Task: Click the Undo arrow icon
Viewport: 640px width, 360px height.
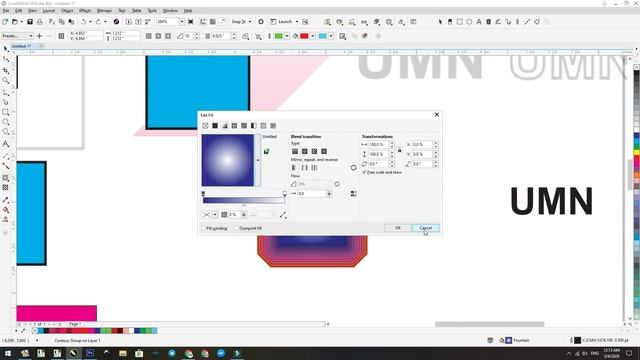Action: click(83, 22)
